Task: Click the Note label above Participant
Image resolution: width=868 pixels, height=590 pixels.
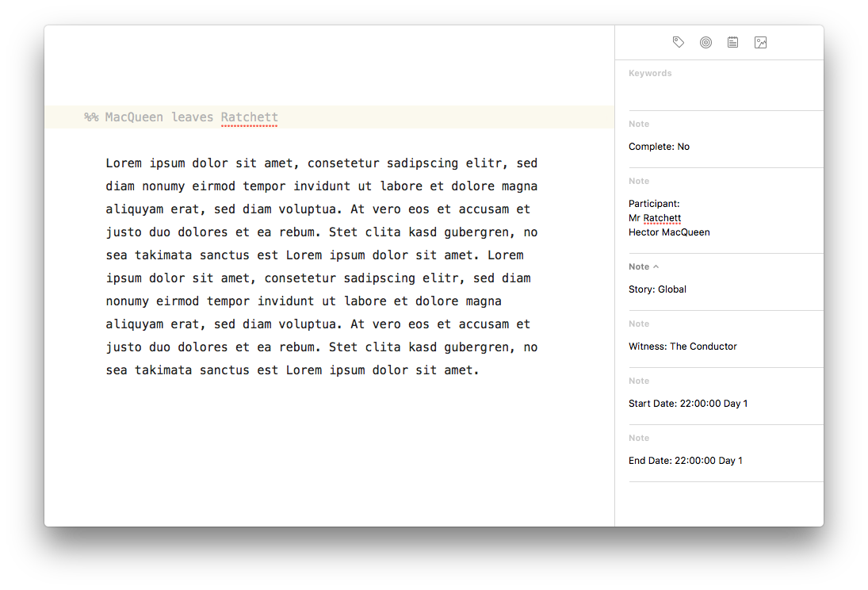Action: pos(639,181)
